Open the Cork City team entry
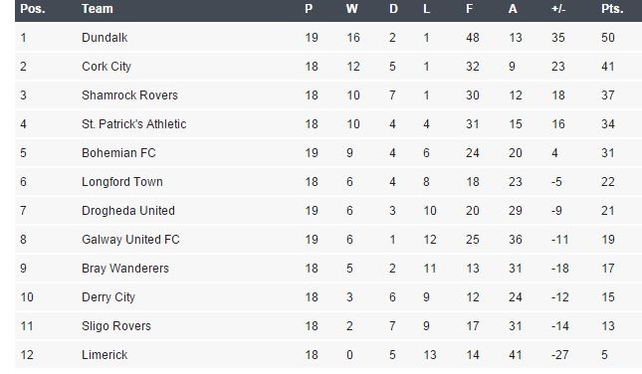Image resolution: width=642 pixels, height=374 pixels. coord(106,66)
